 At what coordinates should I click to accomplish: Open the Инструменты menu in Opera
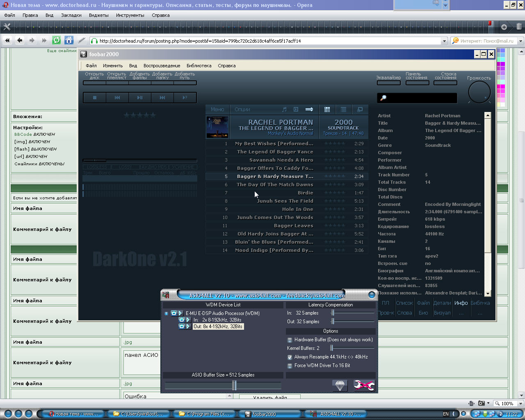130,15
